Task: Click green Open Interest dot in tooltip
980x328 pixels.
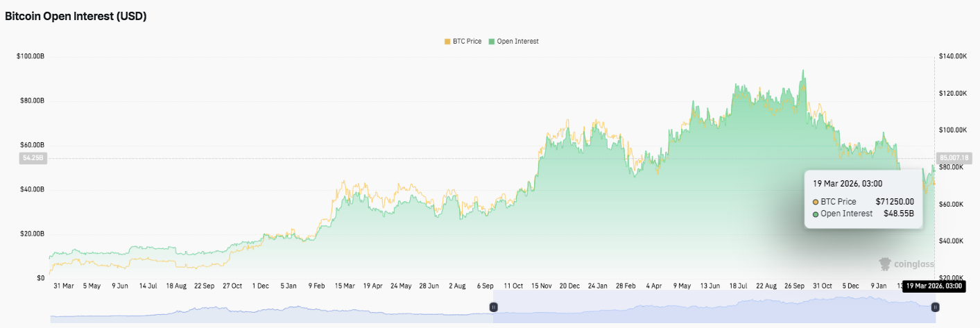Action: pyautogui.click(x=816, y=214)
